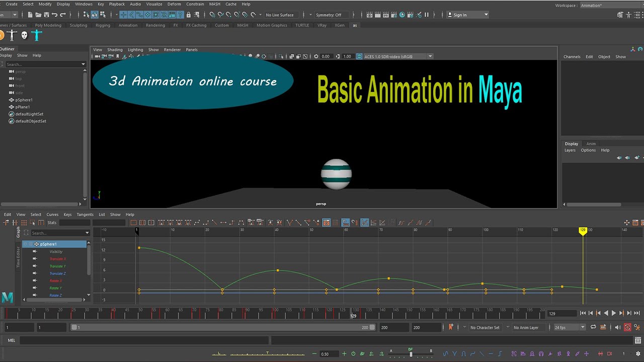
Task: Click the Graph Editor Frame All icon
Action: tap(134, 222)
